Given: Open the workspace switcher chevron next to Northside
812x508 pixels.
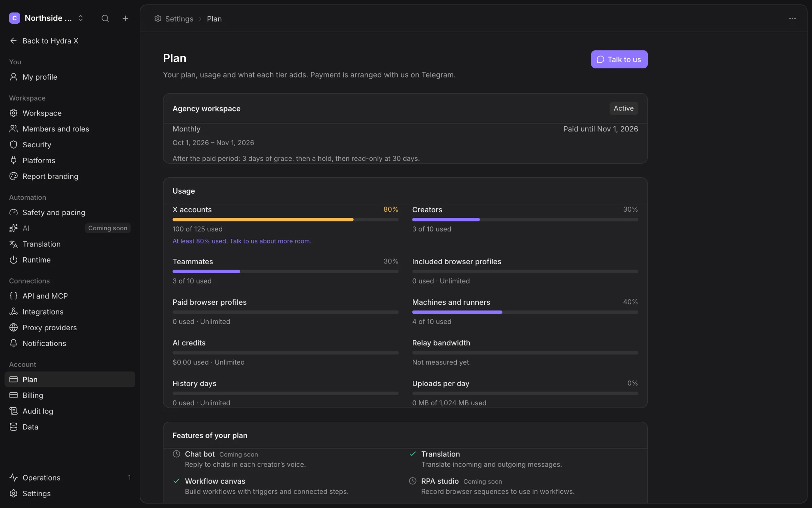Looking at the screenshot, I should tap(81, 18).
